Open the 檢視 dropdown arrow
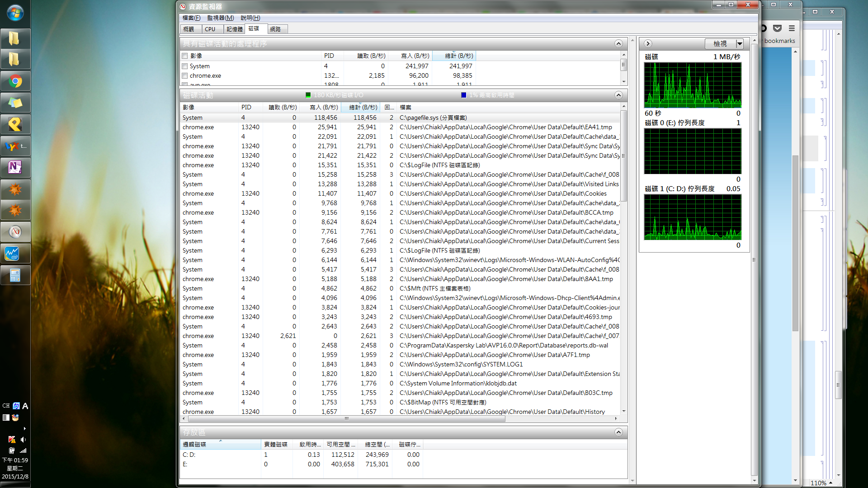The height and width of the screenshot is (488, 868). [x=740, y=44]
